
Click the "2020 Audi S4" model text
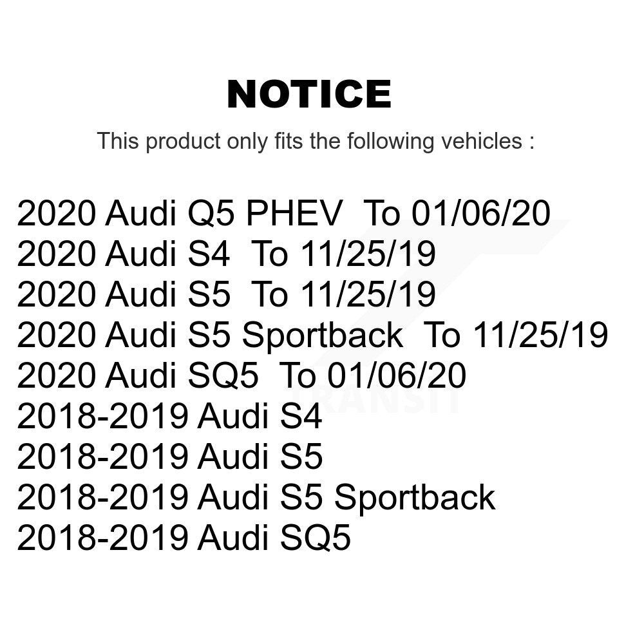click(x=122, y=254)
